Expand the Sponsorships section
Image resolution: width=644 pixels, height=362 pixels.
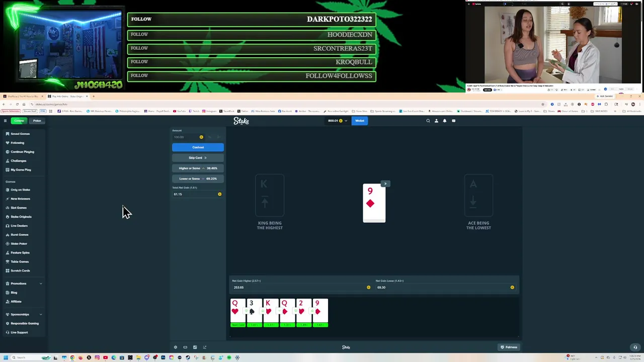[x=23, y=314]
